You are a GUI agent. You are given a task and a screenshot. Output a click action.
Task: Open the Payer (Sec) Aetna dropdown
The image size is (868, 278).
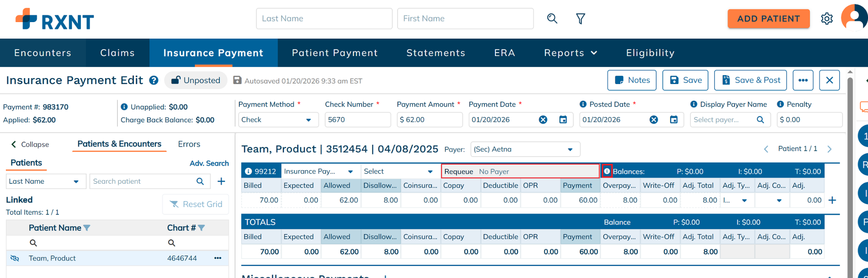[x=525, y=149]
